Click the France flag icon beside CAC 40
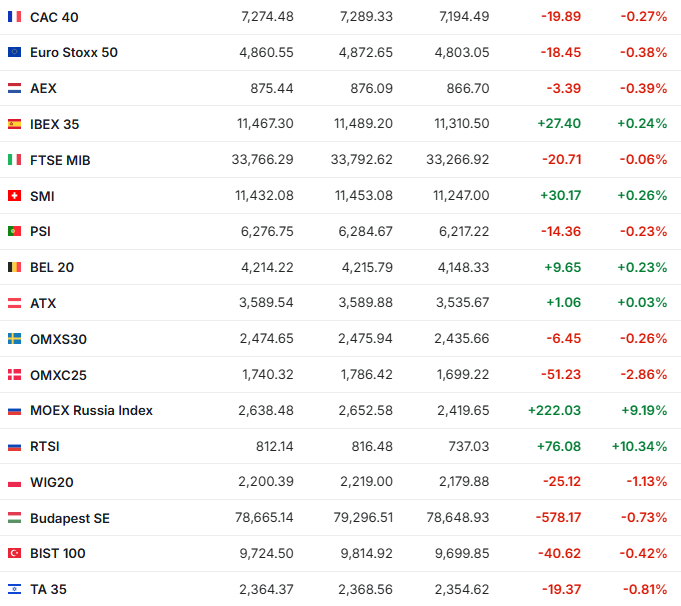Viewport: 681px width, 606px height. (x=14, y=17)
